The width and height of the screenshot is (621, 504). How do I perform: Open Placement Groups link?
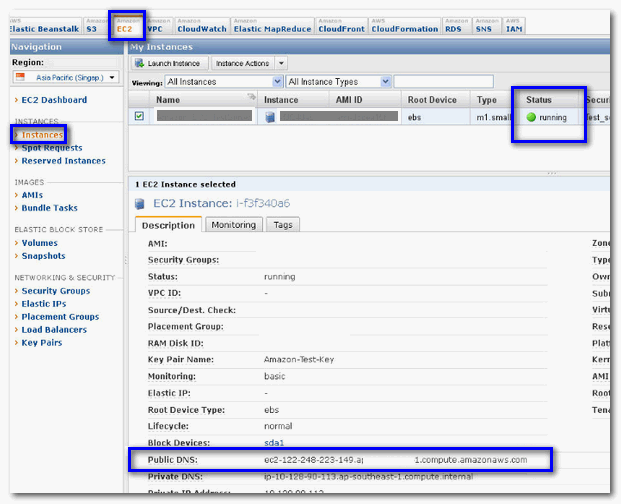pyautogui.click(x=60, y=317)
